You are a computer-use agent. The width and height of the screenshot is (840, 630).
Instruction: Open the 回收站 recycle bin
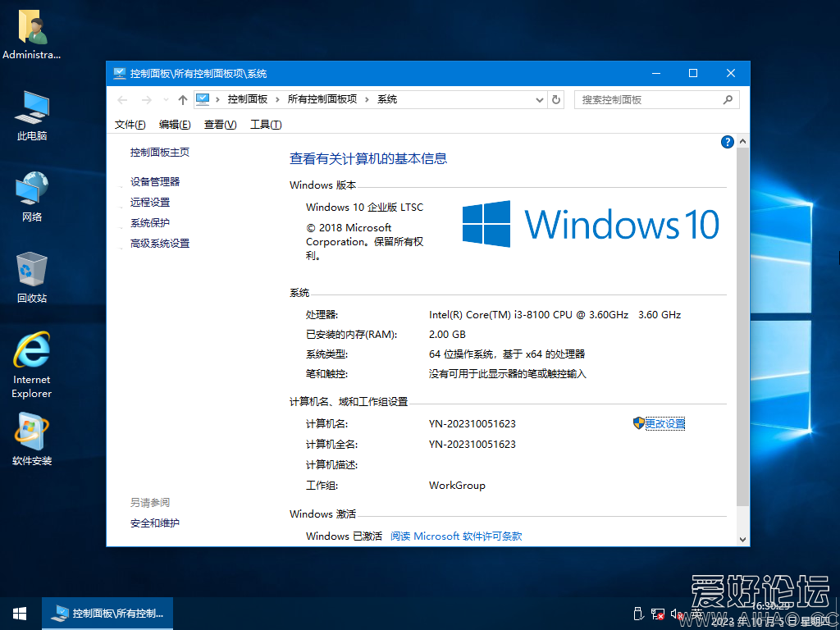coord(30,271)
